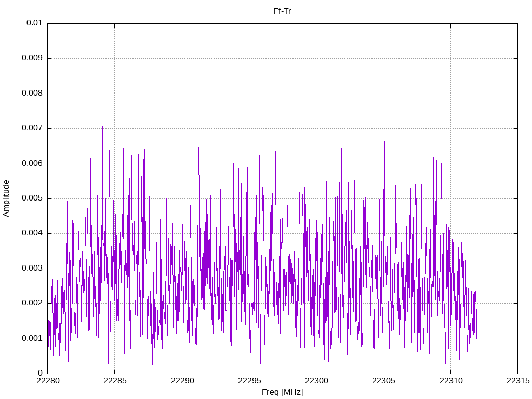Click the 22315 x-axis tick label
Screen dimensions: 532x399
(x=518, y=381)
